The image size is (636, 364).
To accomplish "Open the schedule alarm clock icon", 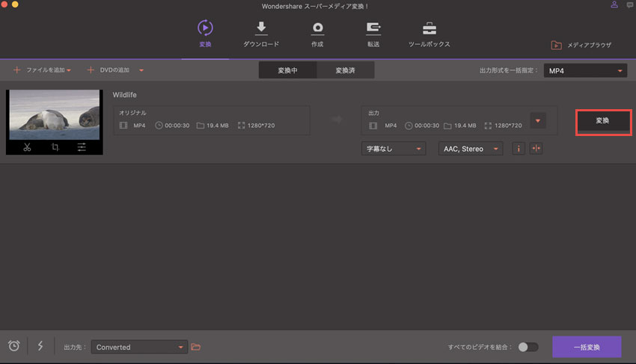I will coord(13,346).
